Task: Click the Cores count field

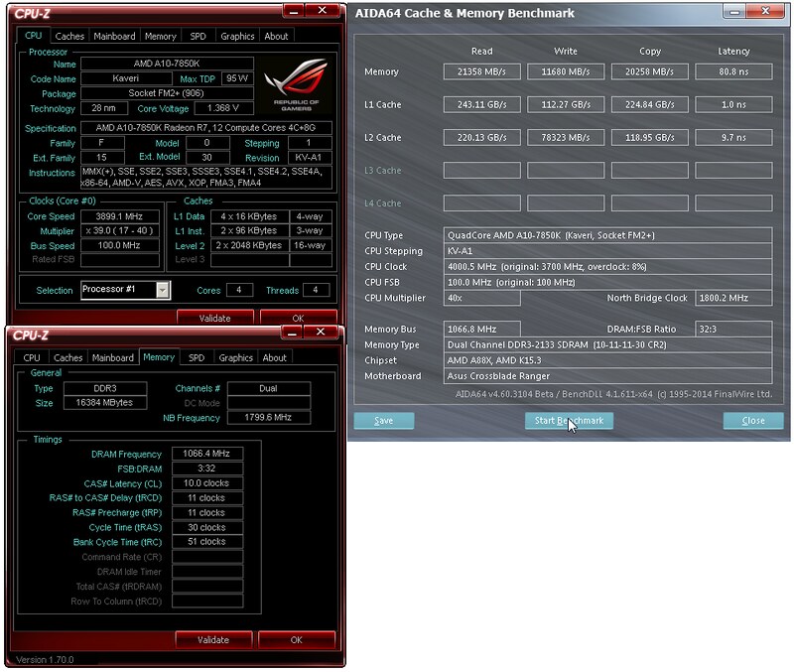Action: click(x=239, y=290)
